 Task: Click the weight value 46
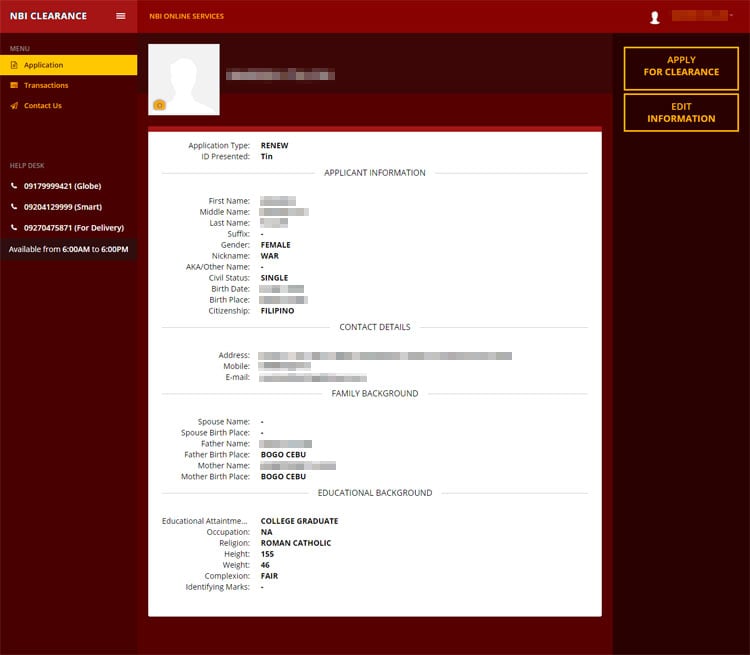pos(265,565)
